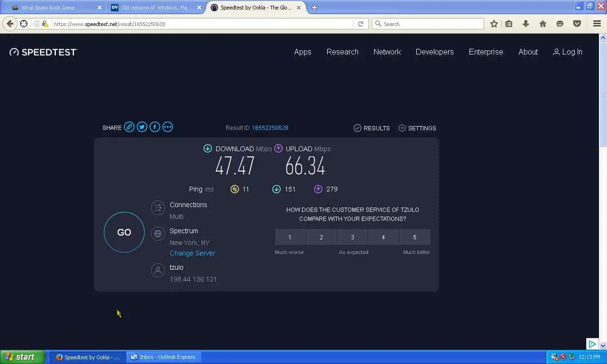Viewport: 607px width, 364px height.
Task: Open the Research menu
Action: pyautogui.click(x=342, y=52)
